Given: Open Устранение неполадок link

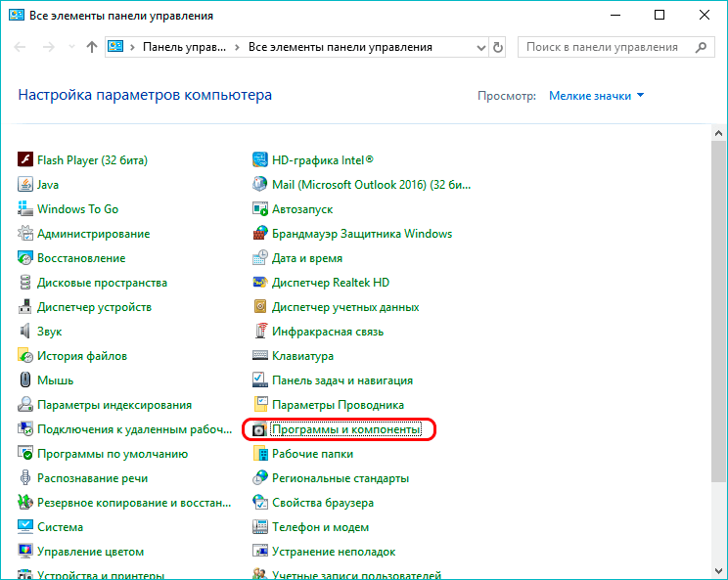Looking at the screenshot, I should coord(334,552).
